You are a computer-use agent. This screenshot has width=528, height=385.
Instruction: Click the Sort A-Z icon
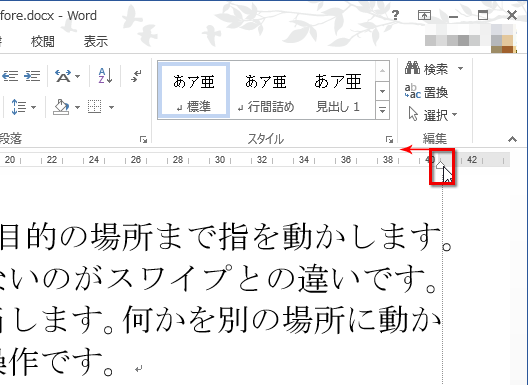coord(105,76)
